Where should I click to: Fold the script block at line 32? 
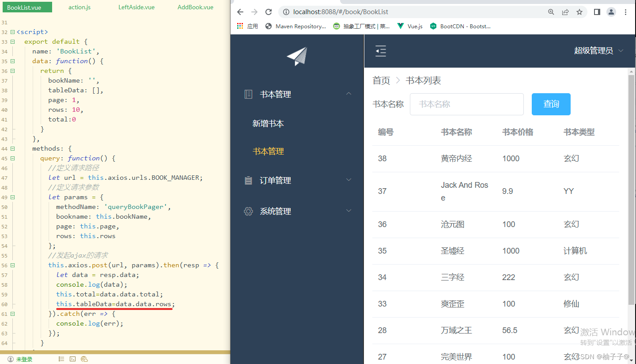pyautogui.click(x=12, y=32)
